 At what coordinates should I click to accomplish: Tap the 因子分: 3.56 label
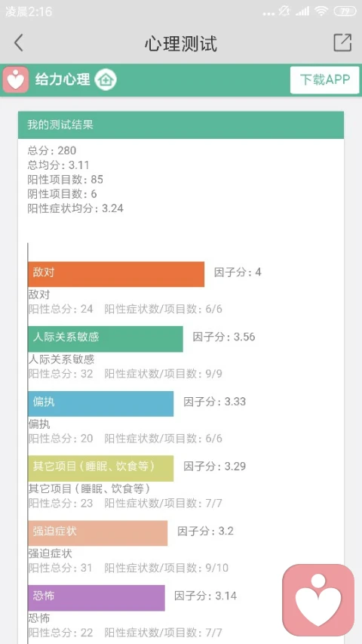click(x=224, y=337)
